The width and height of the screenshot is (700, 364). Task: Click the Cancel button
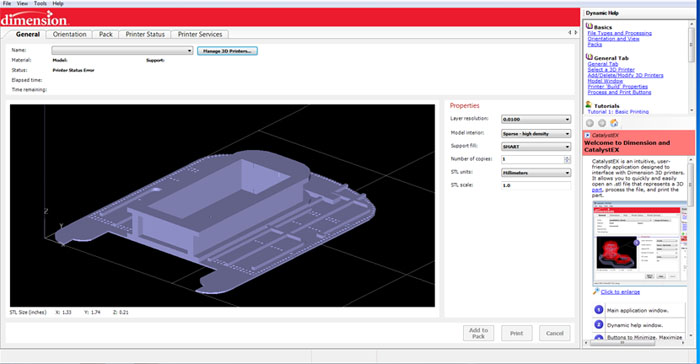554,333
